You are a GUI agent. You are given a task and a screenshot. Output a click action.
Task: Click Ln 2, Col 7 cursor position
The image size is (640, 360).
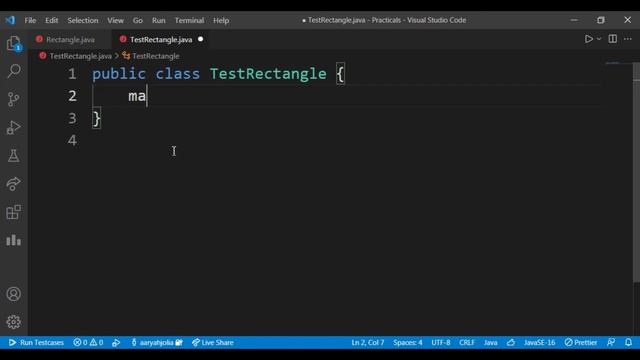click(368, 342)
